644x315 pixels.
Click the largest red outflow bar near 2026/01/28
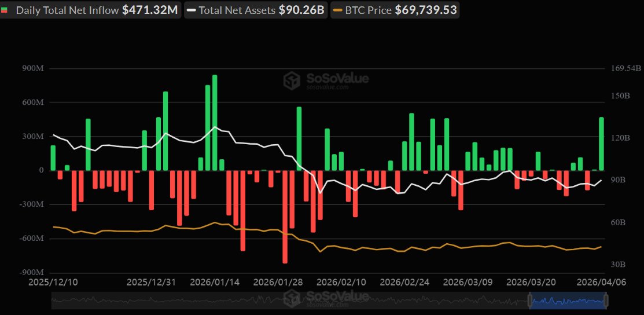(285, 217)
